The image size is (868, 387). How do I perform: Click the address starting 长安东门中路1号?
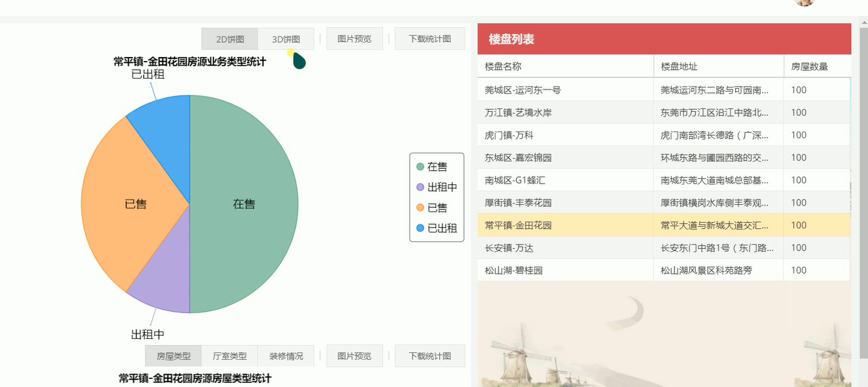click(x=717, y=248)
